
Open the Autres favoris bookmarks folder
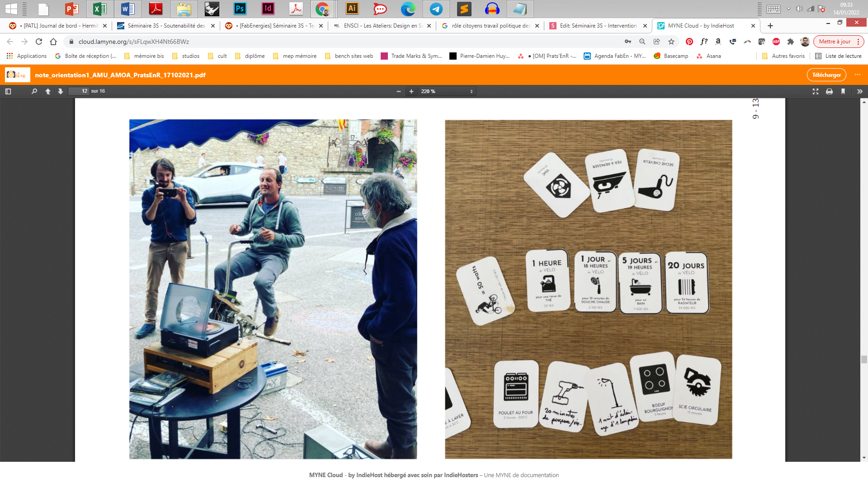(783, 56)
